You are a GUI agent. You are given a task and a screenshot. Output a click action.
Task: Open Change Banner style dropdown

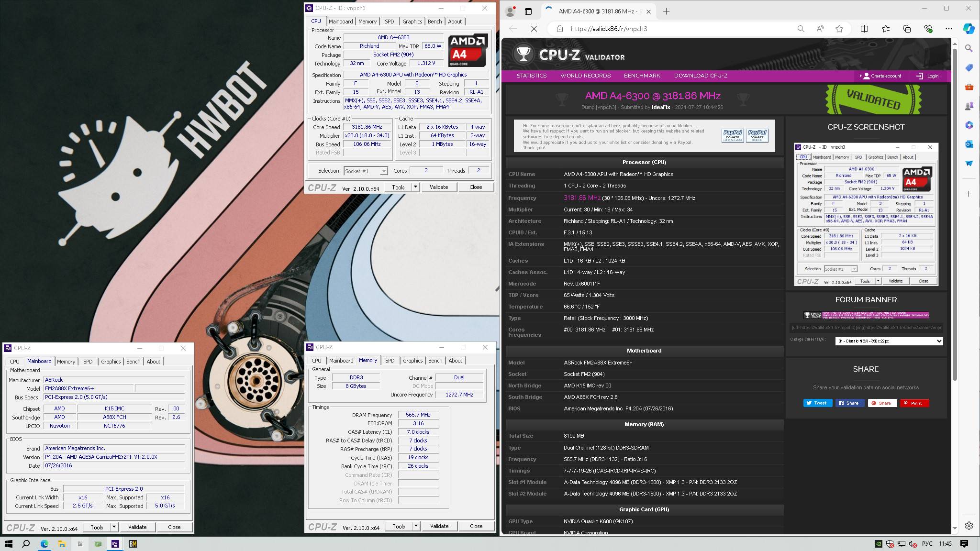[889, 341]
